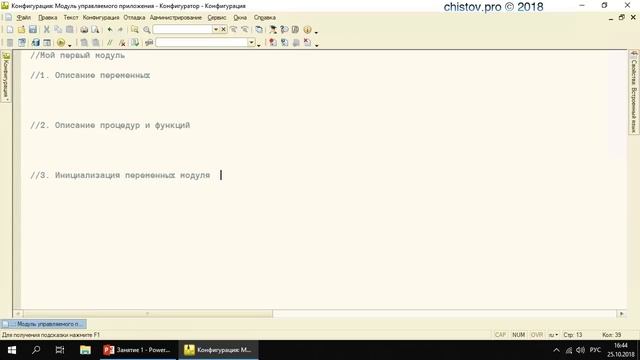Click the line //1. Описание переменных
This screenshot has width=640, height=360.
pyautogui.click(x=90, y=75)
